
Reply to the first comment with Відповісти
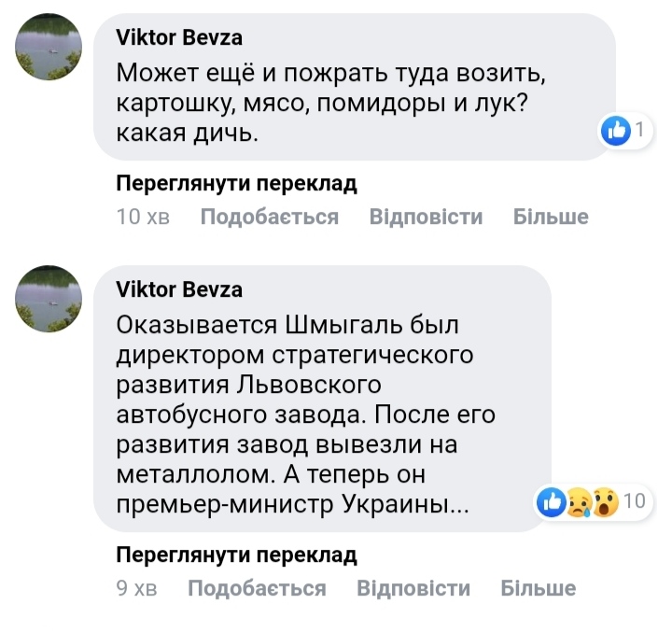click(426, 218)
